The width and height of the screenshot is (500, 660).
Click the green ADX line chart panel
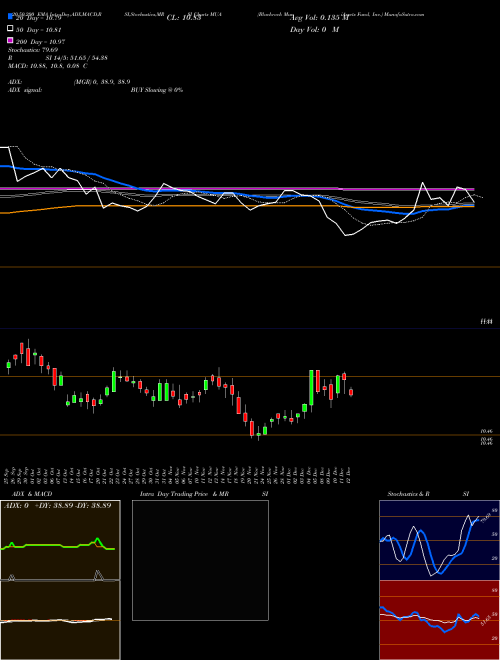pyautogui.click(x=60, y=540)
